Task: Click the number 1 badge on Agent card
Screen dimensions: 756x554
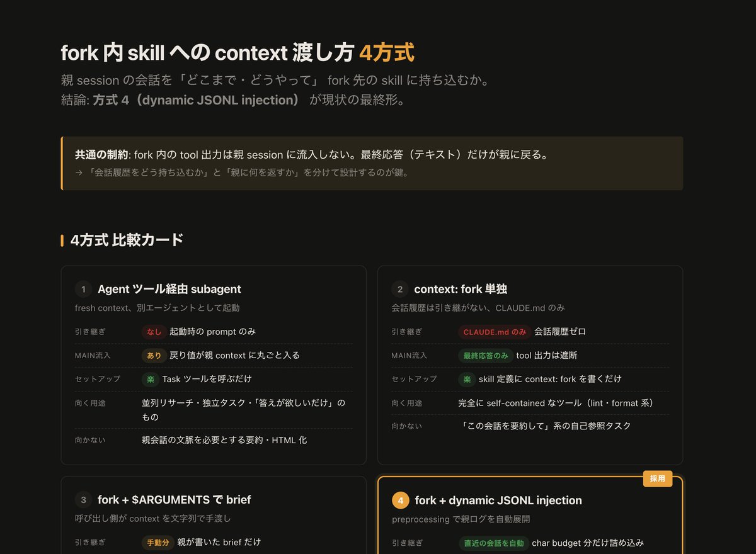Action: click(x=83, y=289)
